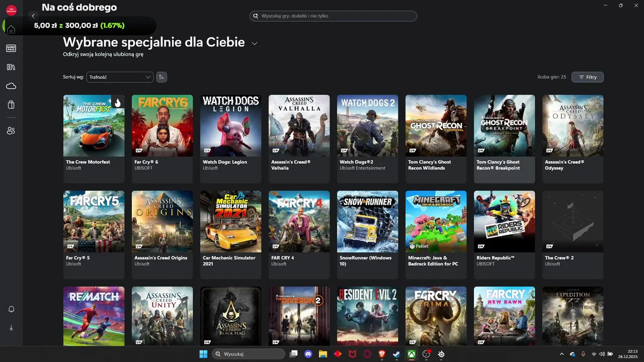644x362 pixels.
Task: Open the Expedition 33 cover
Action: (573, 316)
